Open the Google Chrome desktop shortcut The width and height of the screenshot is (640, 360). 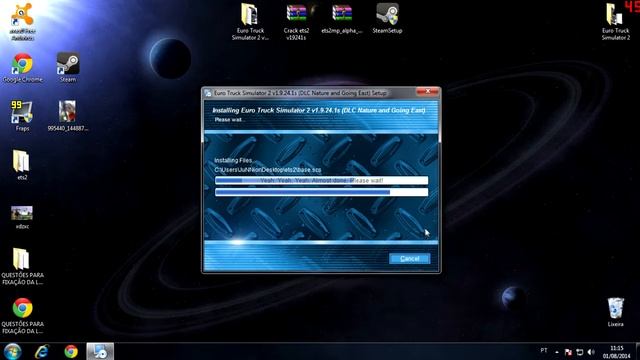22,68
